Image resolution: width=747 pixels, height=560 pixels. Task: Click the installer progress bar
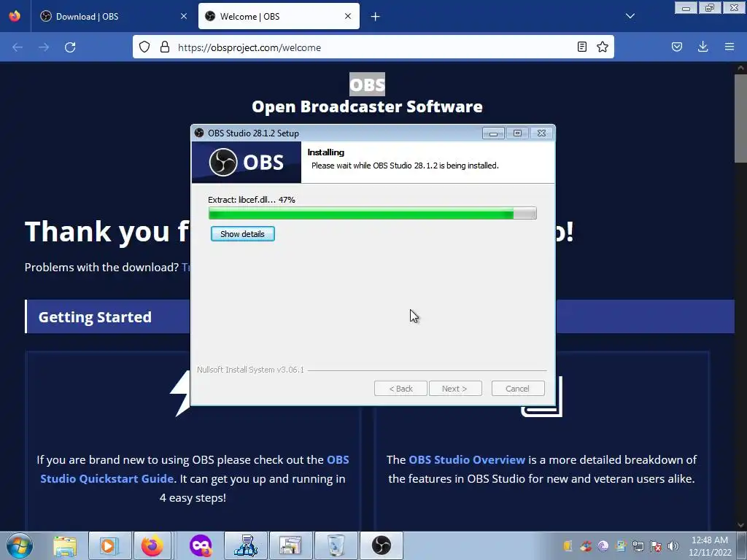click(372, 214)
